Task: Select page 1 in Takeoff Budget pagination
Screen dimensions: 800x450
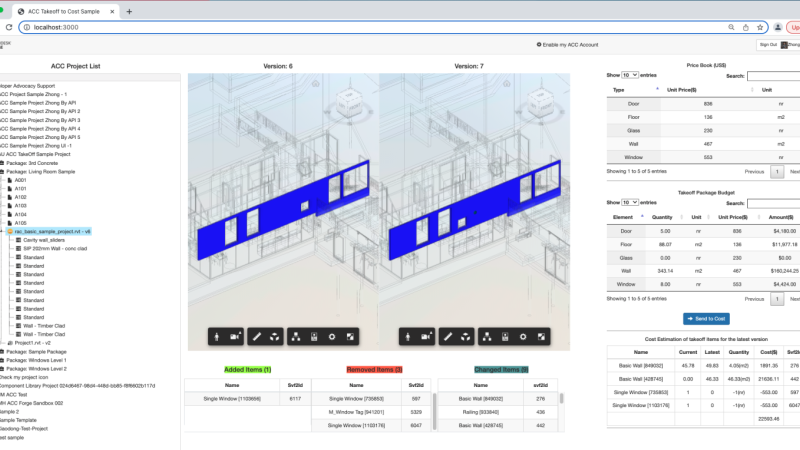Action: [x=777, y=299]
